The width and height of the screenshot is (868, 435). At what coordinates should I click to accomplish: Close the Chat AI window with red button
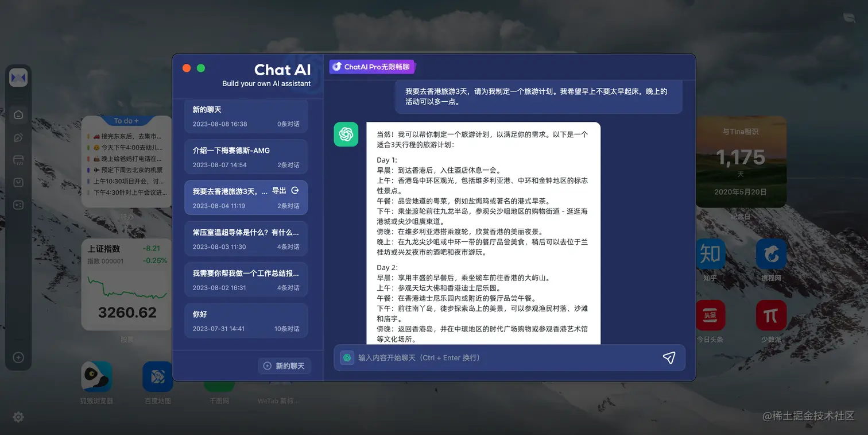[x=187, y=68]
